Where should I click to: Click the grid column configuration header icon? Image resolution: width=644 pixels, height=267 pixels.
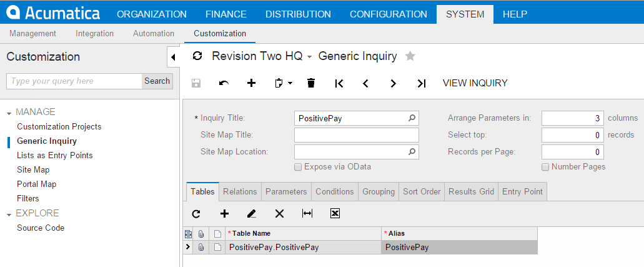pos(188,234)
